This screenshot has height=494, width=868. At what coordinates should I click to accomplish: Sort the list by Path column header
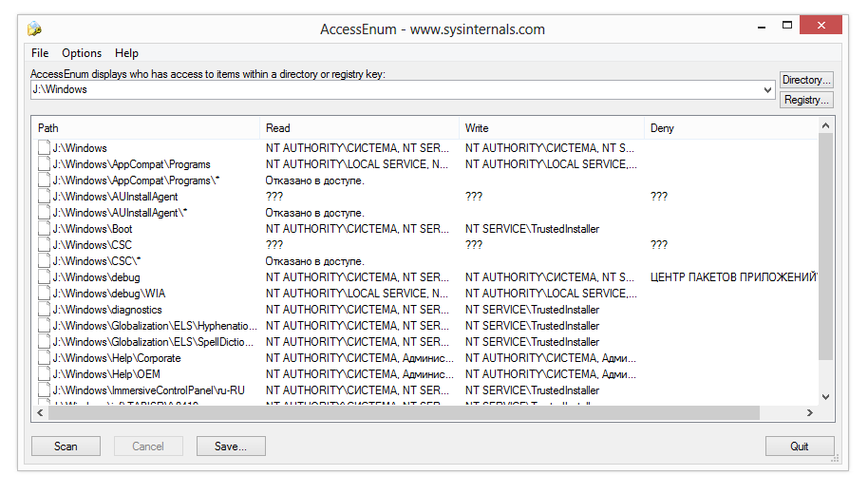pyautogui.click(x=145, y=127)
